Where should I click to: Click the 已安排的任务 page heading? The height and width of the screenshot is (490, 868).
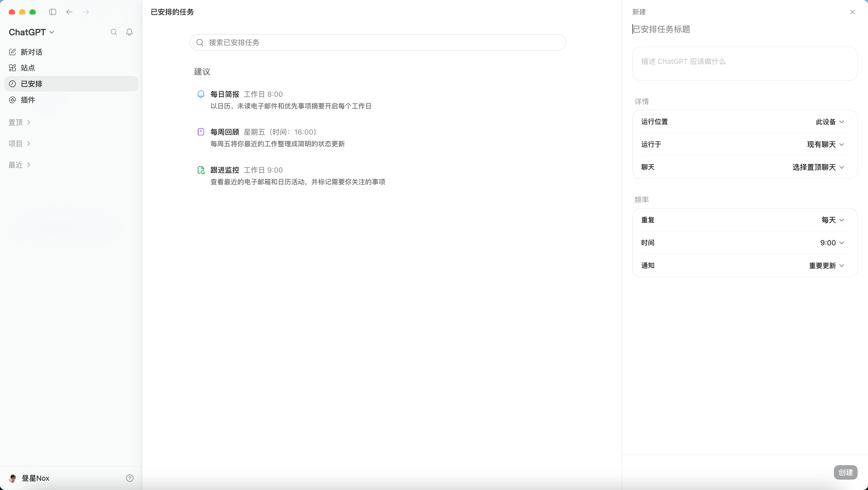coord(172,12)
